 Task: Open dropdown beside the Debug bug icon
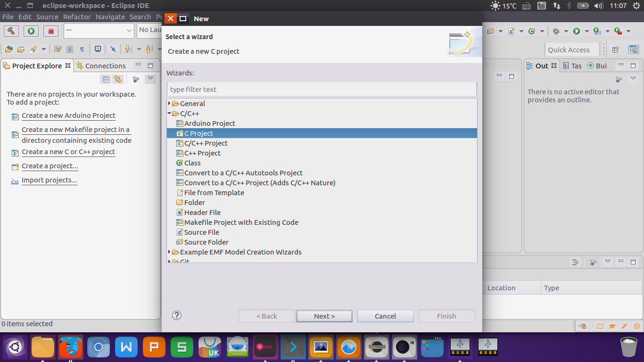[x=567, y=32]
